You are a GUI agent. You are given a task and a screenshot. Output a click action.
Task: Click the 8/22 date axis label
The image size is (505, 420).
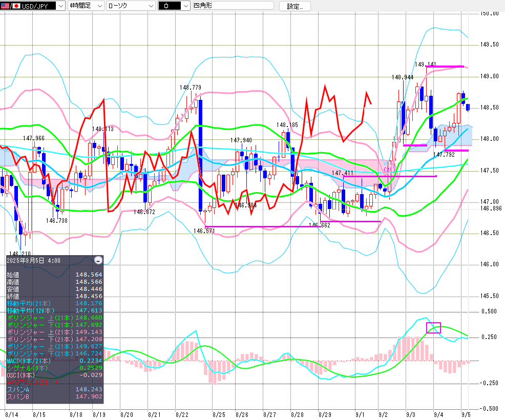(x=182, y=414)
